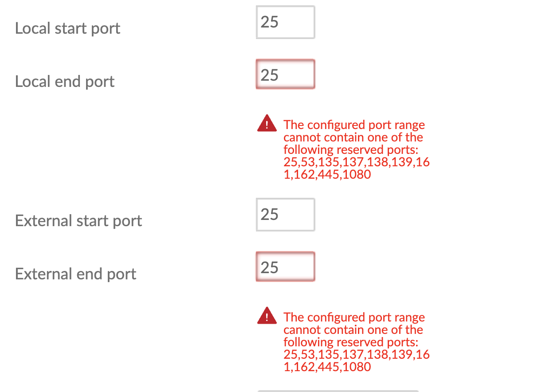Screen dimensions: 558x392
Task: Click the "External end port" label
Action: [75, 274]
